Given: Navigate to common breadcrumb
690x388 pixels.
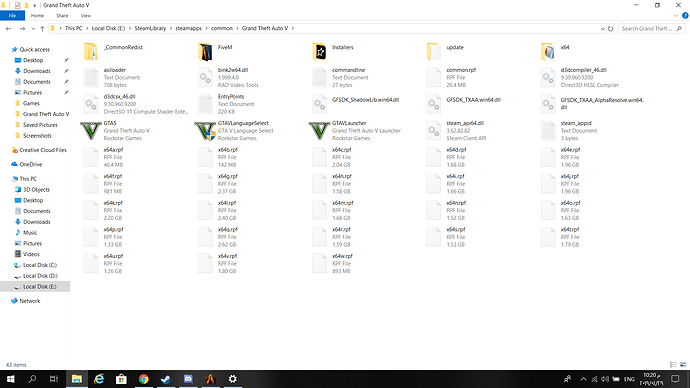Looking at the screenshot, I should point(222,28).
